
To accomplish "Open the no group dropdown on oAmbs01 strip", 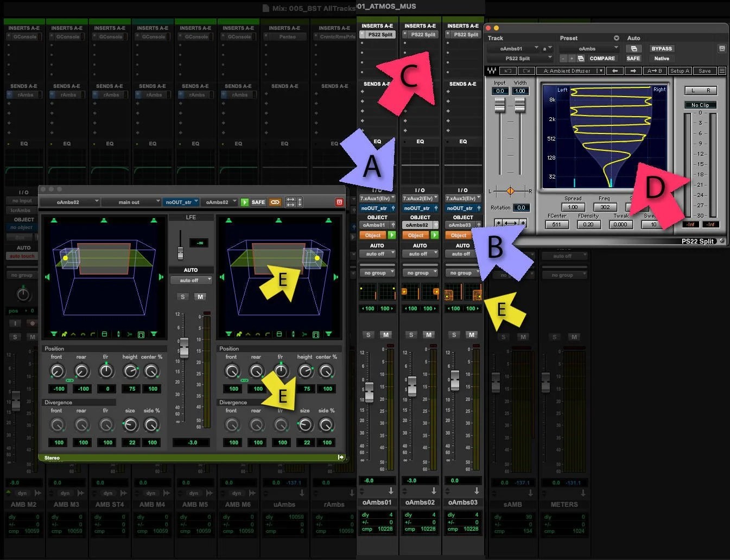I will 377,273.
